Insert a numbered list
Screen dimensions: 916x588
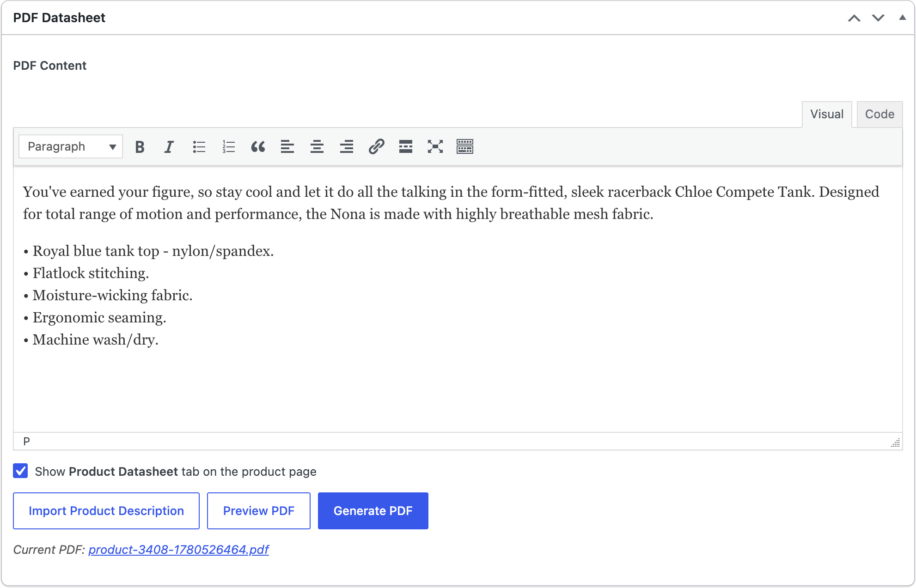228,147
